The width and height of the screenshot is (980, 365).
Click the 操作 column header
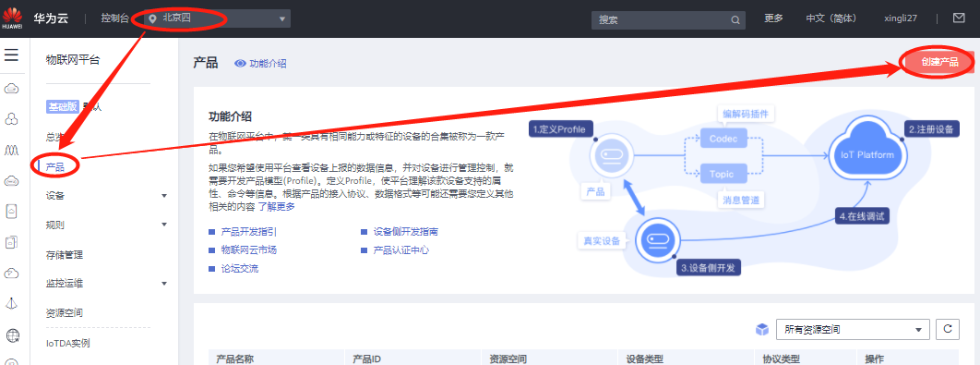[x=875, y=359]
